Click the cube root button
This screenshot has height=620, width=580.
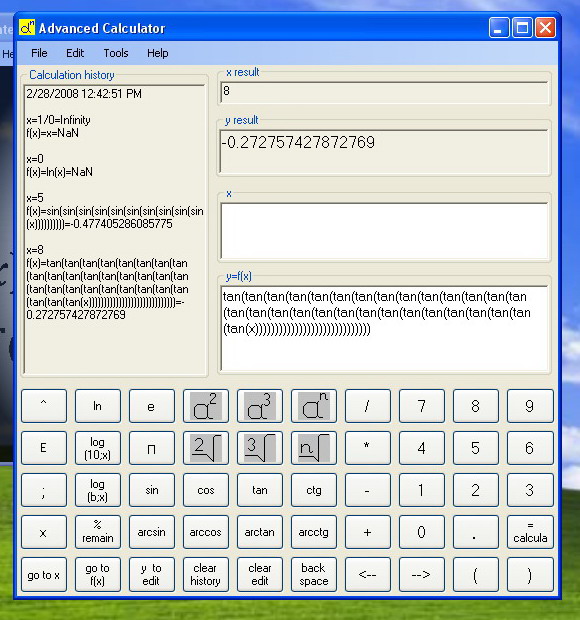click(x=260, y=448)
